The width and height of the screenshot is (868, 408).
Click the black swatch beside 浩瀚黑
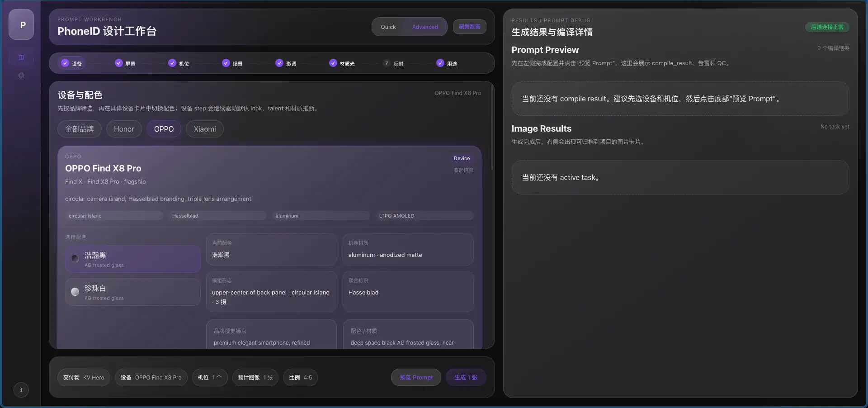click(x=75, y=259)
